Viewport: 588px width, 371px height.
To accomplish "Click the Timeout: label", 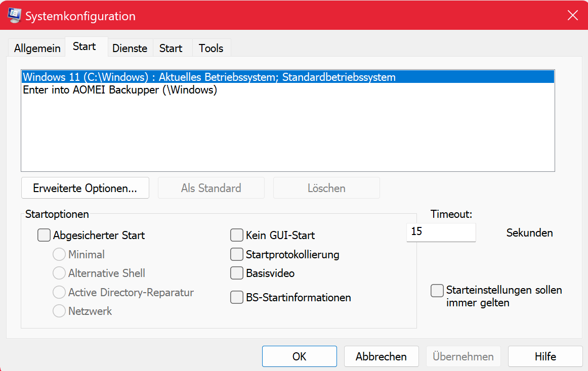I will click(x=451, y=214).
